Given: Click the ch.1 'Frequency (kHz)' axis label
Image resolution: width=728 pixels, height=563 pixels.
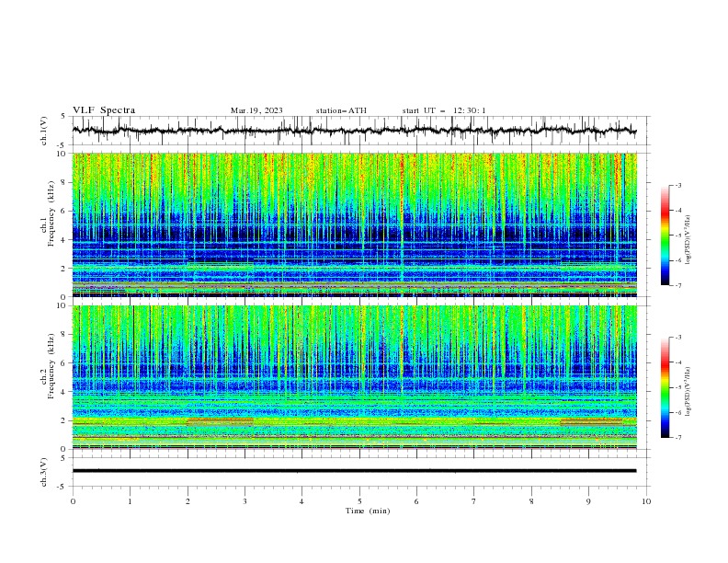Looking at the screenshot, I should [x=51, y=213].
